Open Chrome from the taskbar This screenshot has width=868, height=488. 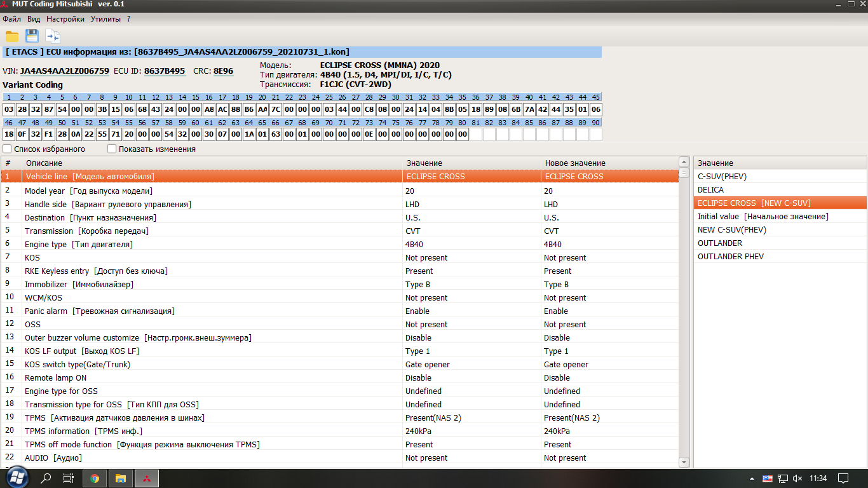click(x=95, y=478)
